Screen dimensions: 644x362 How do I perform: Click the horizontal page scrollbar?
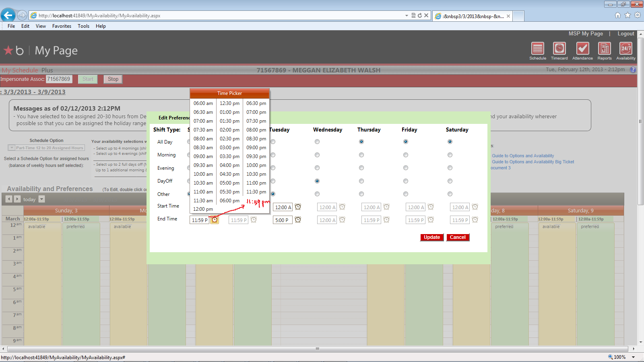point(317,349)
